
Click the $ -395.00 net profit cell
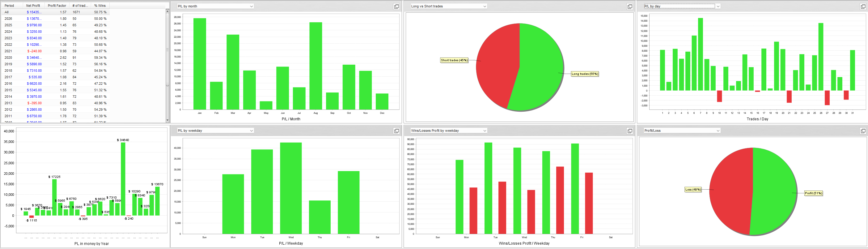tap(34, 103)
